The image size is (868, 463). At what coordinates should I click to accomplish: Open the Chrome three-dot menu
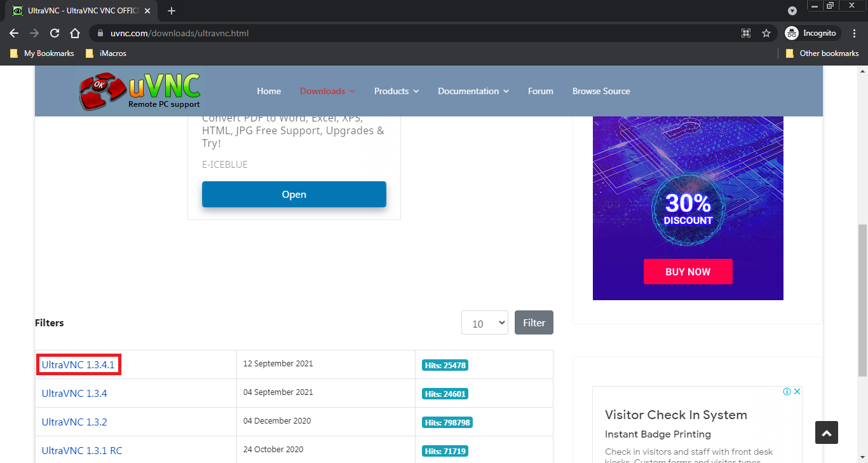(853, 33)
